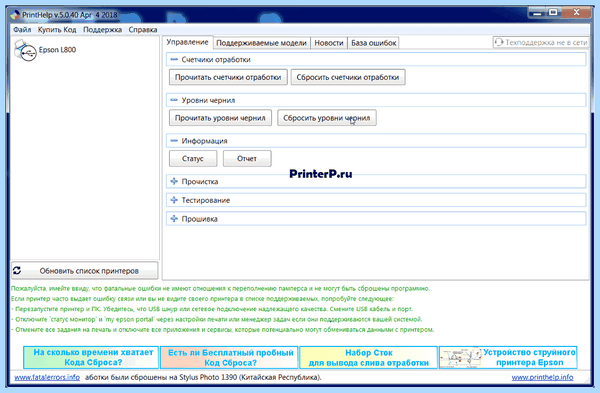Collapse the Счетчики отработки section

point(174,59)
